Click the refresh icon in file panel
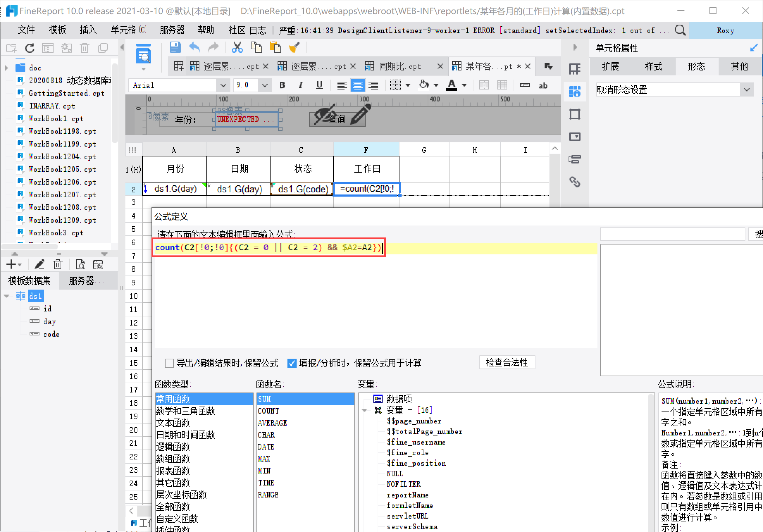Screen dimensions: 763x532 (x=30, y=48)
